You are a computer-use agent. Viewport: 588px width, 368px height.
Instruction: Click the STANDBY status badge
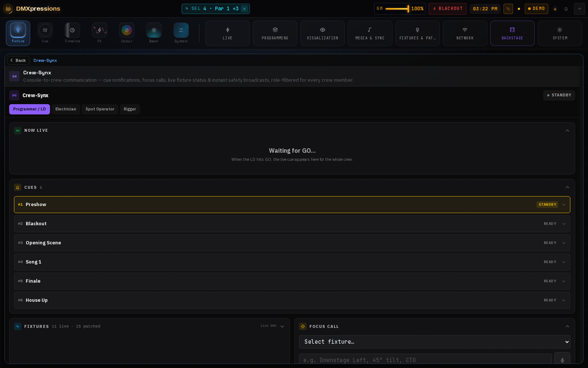tap(559, 95)
